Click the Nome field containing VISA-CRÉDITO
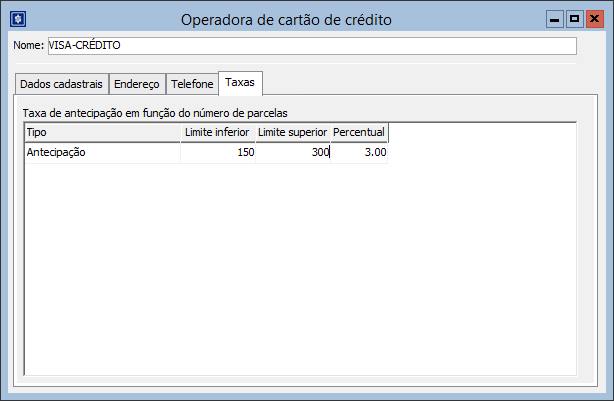Viewport: 614px width, 401px height. click(x=311, y=46)
